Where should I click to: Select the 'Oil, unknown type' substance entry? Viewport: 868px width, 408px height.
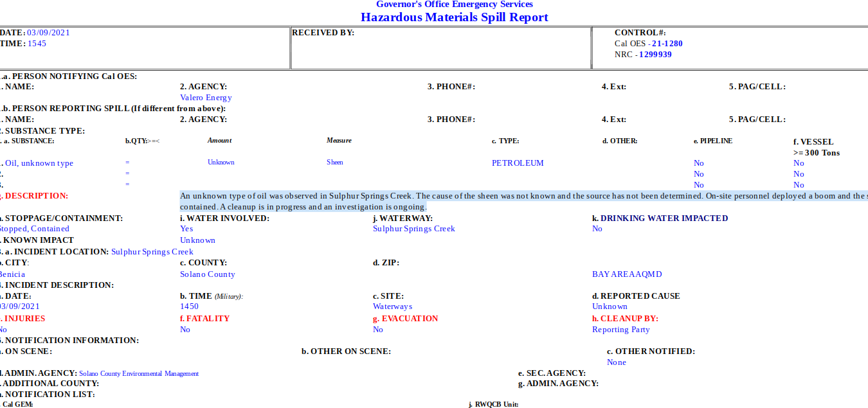(x=39, y=163)
